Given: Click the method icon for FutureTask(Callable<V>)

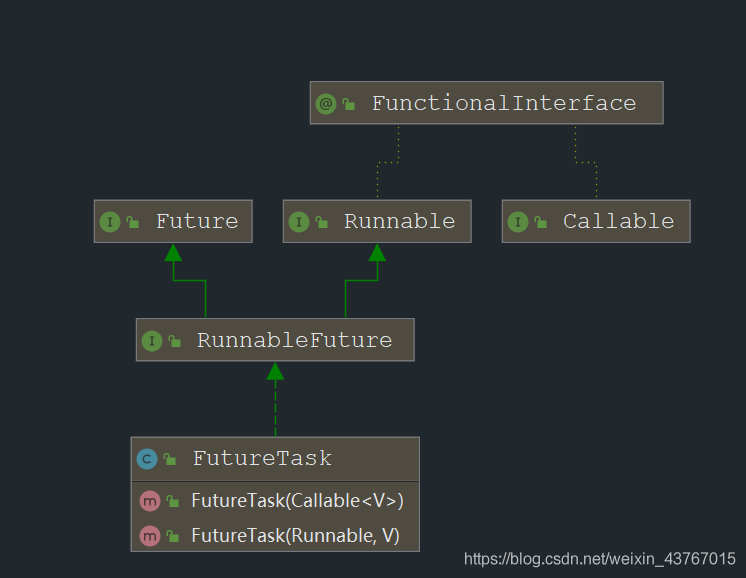Looking at the screenshot, I should coord(150,501).
